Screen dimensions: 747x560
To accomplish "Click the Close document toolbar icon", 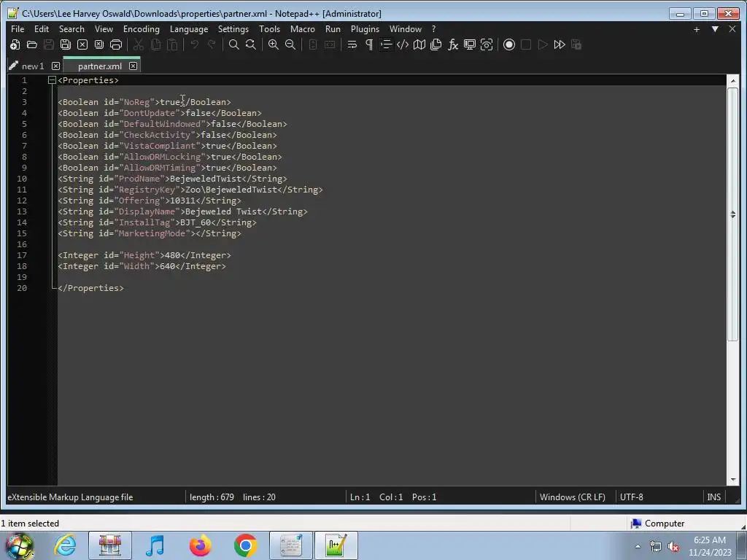I will (82, 44).
